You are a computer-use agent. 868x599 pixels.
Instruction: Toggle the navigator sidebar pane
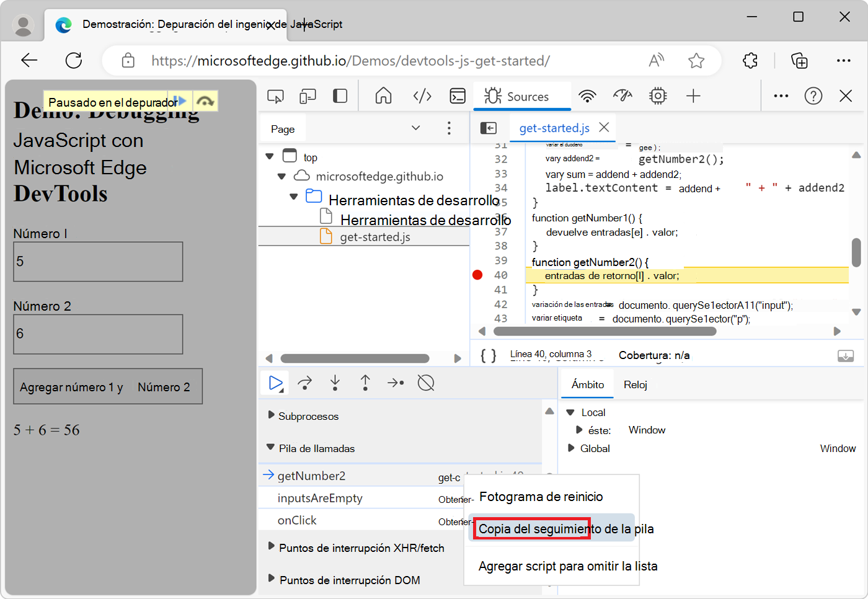(x=489, y=128)
